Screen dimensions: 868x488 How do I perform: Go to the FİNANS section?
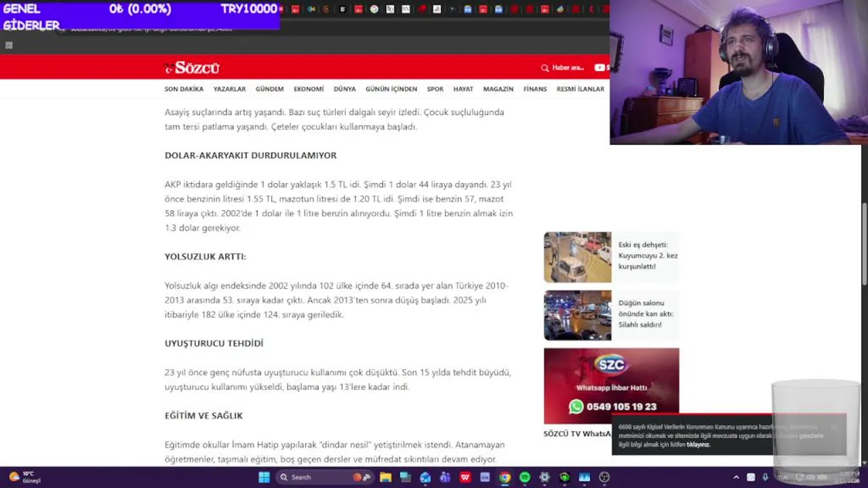coord(535,89)
